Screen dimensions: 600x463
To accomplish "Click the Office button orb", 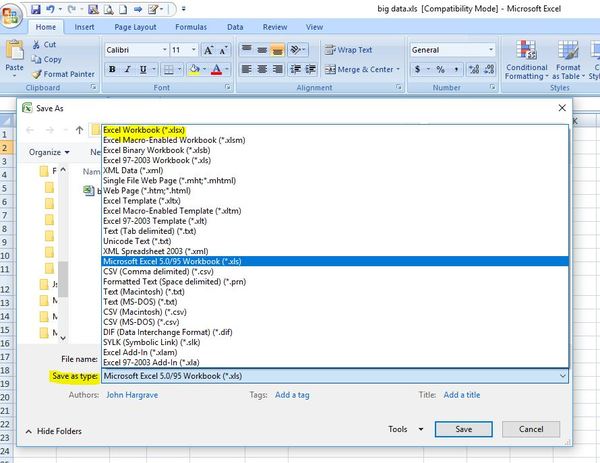I will tap(11, 15).
